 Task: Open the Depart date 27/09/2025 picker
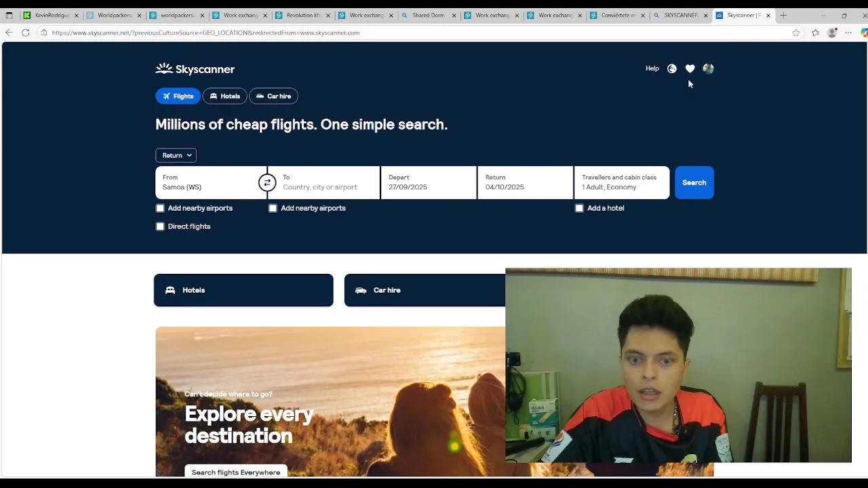pos(429,182)
